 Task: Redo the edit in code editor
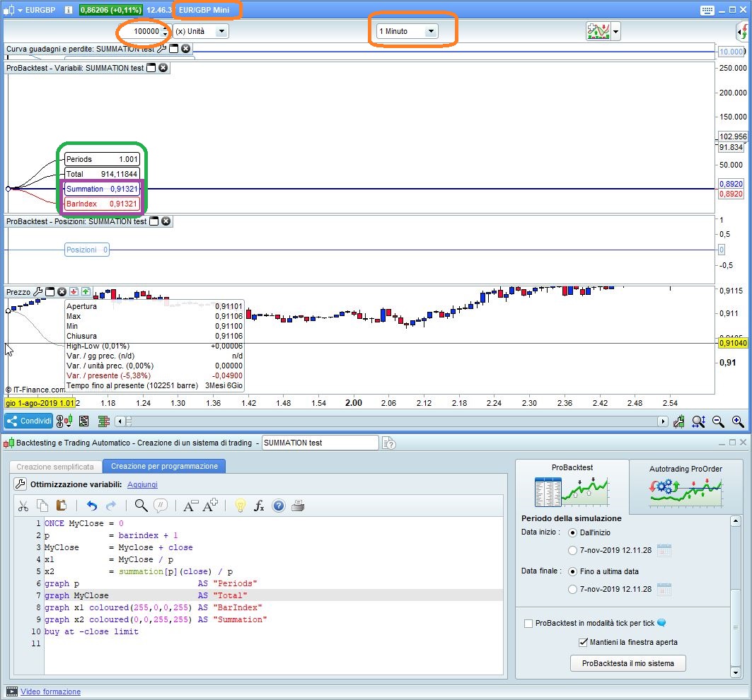[x=111, y=506]
